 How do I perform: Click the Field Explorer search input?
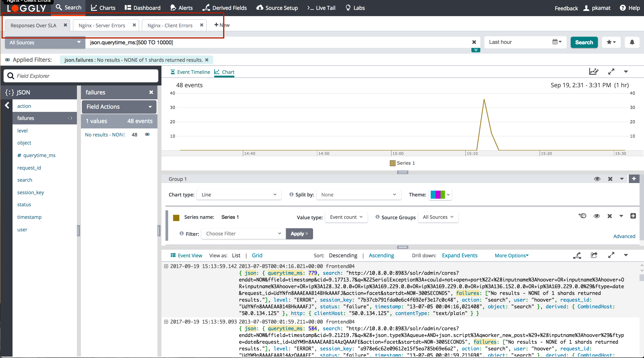(81, 76)
